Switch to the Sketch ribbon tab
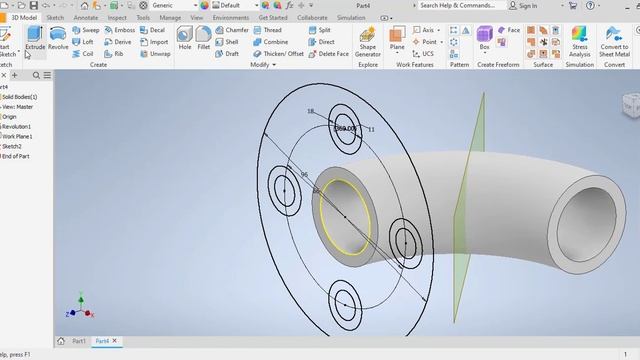Viewport: 640px width, 360px height. 55,18
